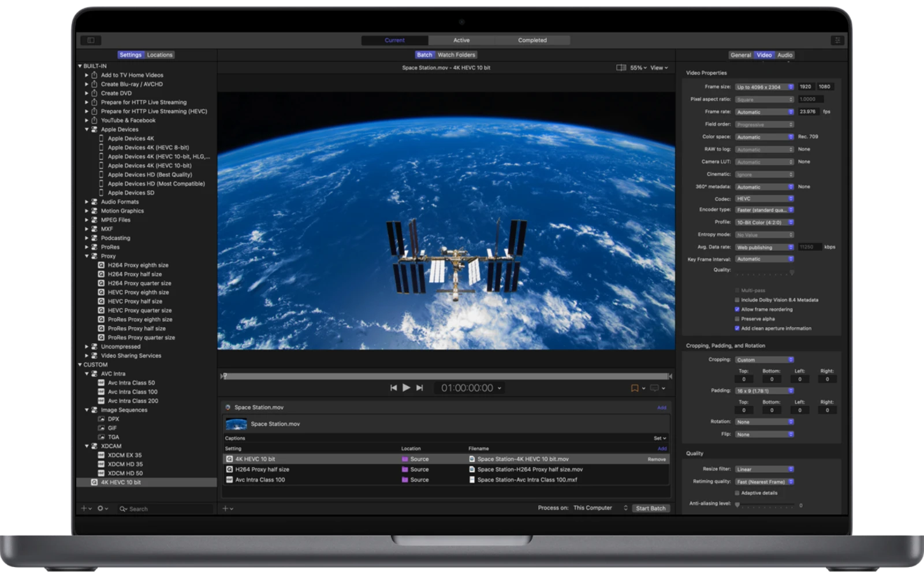Collapse the Proxy group
The width and height of the screenshot is (924, 578).
[87, 256]
